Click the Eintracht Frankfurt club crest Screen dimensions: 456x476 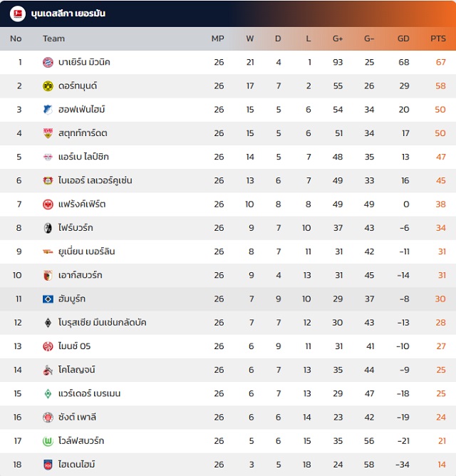(48, 205)
